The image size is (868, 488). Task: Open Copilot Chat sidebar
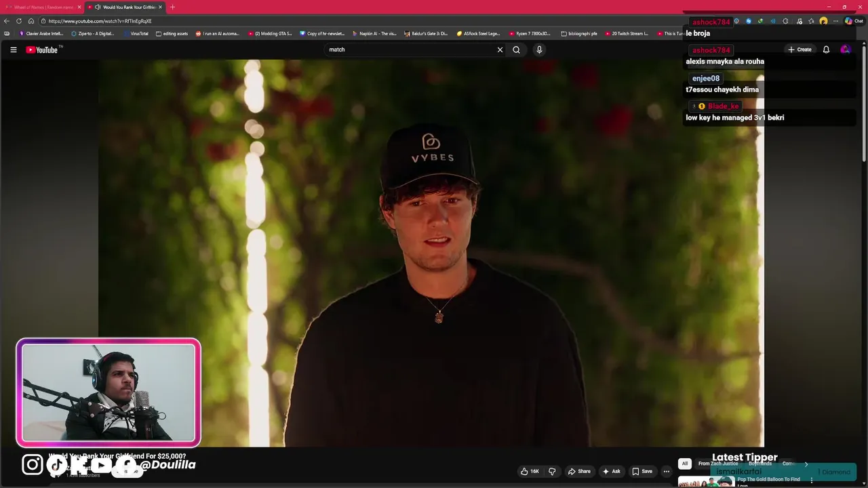pos(854,21)
